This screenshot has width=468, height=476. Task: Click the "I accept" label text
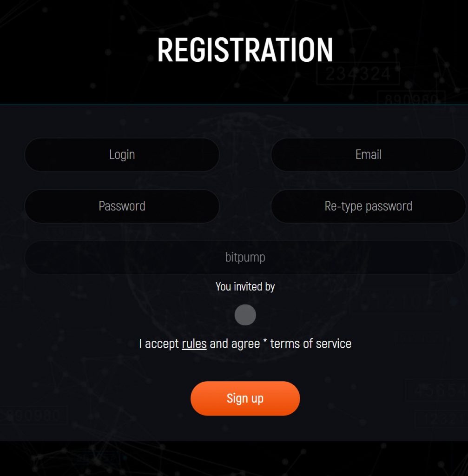(x=159, y=344)
